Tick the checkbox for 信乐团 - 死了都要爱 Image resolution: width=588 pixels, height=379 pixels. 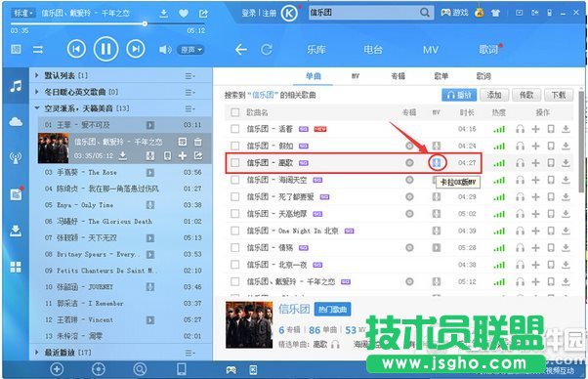235,196
